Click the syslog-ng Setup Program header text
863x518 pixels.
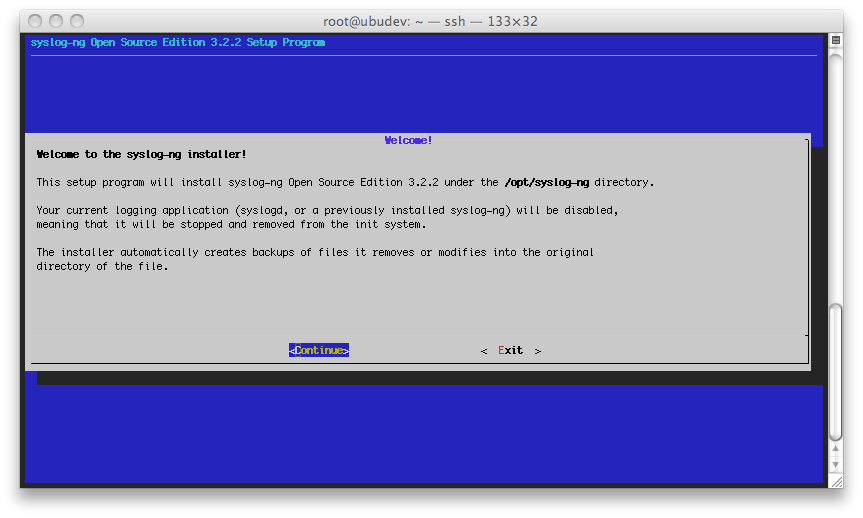click(x=178, y=42)
